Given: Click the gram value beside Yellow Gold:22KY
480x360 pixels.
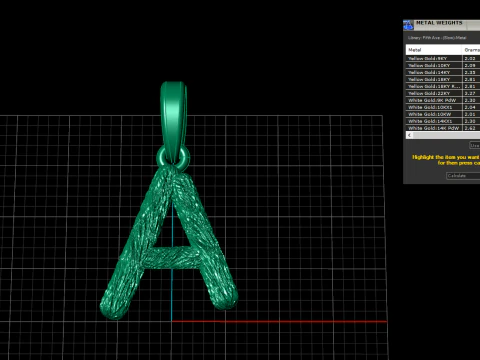Looking at the screenshot, I should pos(470,93).
